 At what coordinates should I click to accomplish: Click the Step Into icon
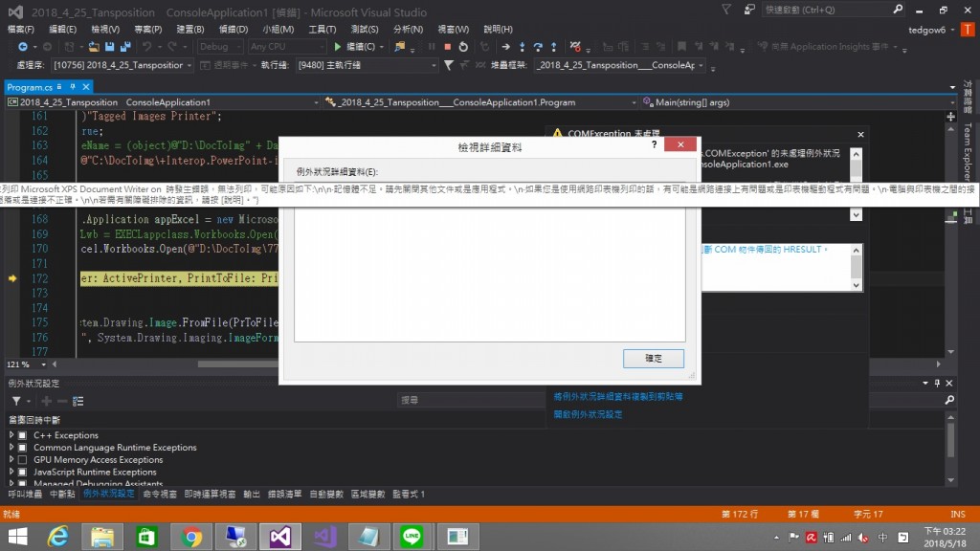tap(522, 47)
